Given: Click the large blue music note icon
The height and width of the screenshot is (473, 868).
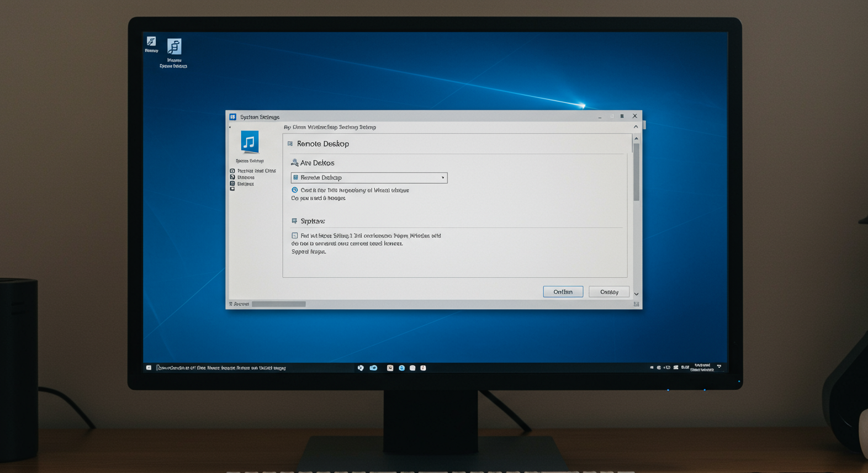Looking at the screenshot, I should pos(250,142).
